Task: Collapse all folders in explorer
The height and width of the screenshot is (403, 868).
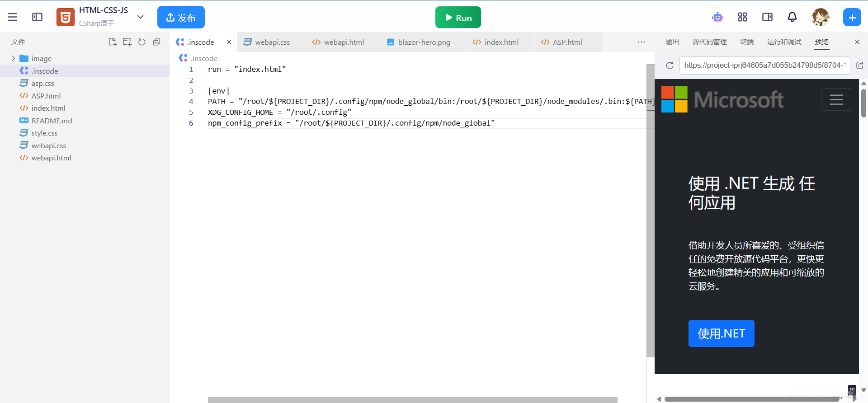Action: tap(156, 42)
